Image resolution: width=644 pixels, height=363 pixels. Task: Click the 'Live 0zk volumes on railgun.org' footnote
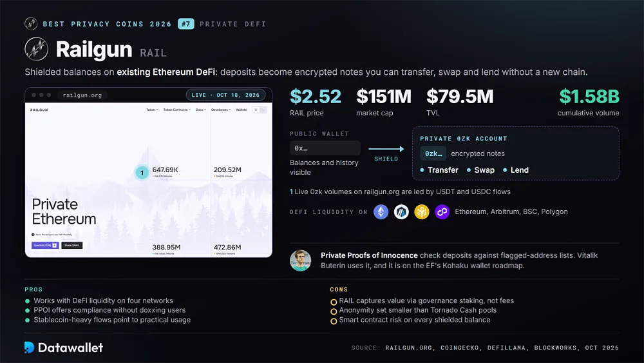400,191
